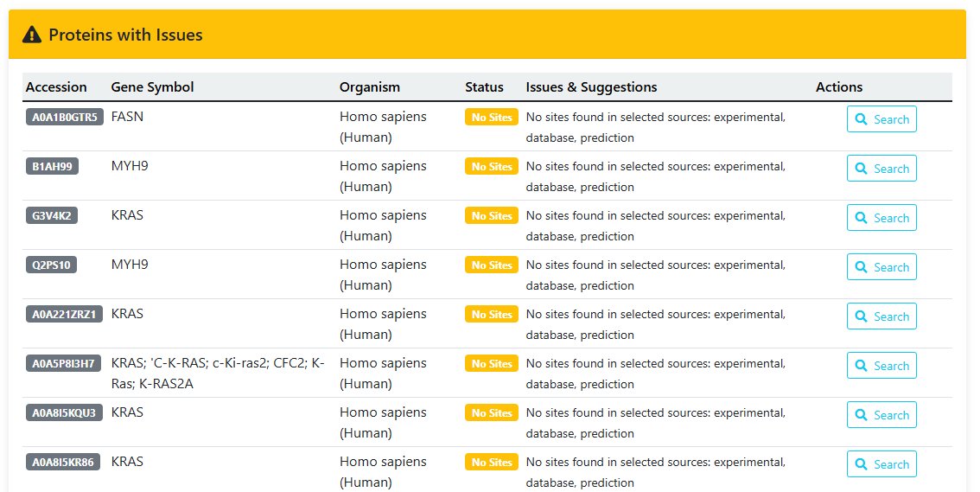This screenshot has height=492, width=980.
Task: Click the Gene Symbol column header
Action: pos(152,86)
